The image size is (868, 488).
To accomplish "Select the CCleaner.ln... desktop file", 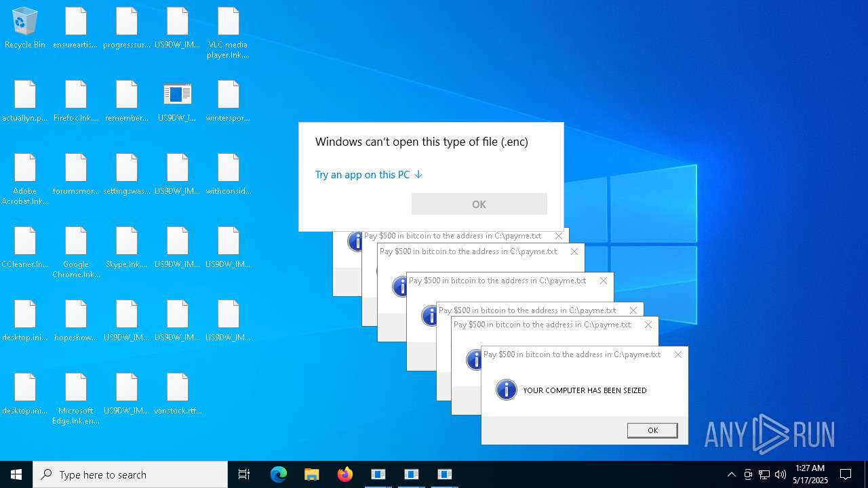I will [x=25, y=248].
